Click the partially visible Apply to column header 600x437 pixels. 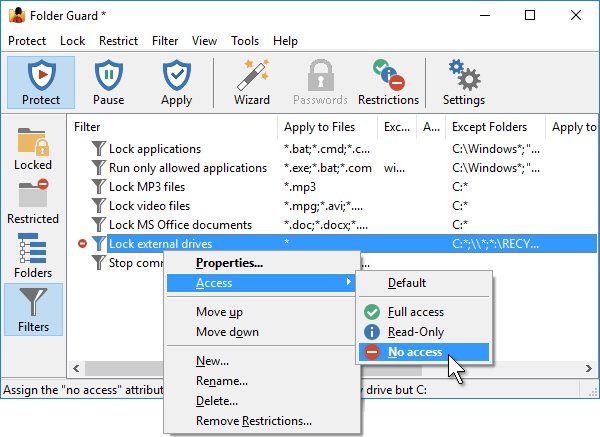[x=572, y=127]
